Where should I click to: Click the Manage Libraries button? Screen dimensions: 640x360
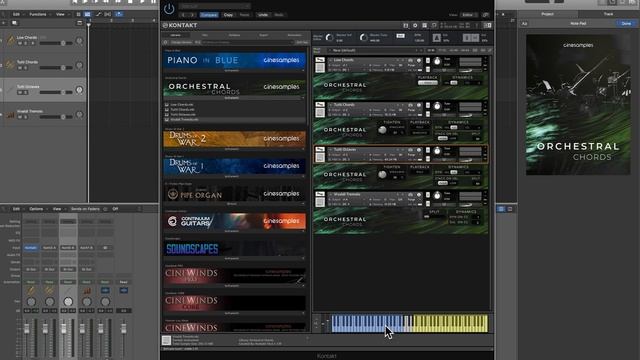pyautogui.click(x=181, y=42)
